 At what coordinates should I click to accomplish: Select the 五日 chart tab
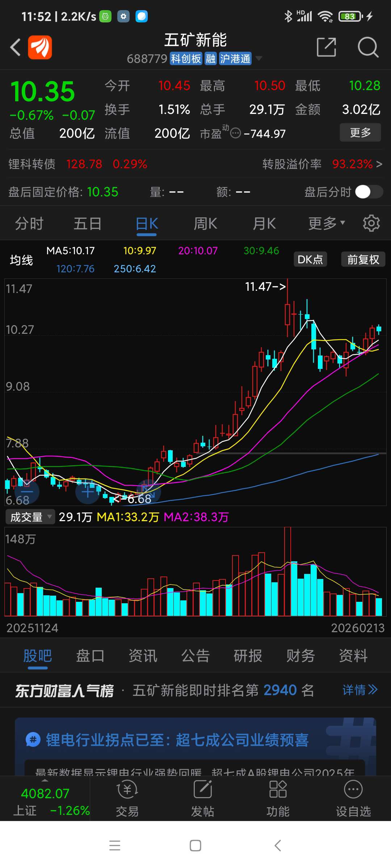pyautogui.click(x=88, y=224)
